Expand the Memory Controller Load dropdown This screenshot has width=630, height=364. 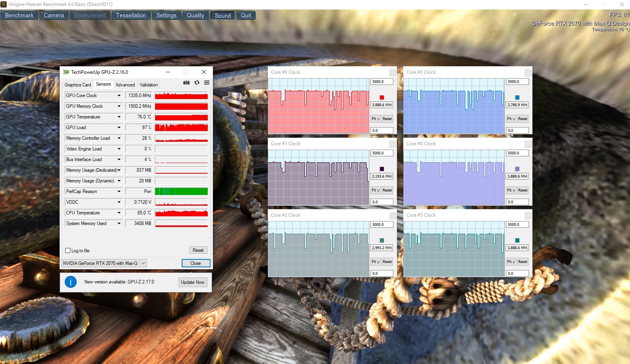pyautogui.click(x=119, y=138)
